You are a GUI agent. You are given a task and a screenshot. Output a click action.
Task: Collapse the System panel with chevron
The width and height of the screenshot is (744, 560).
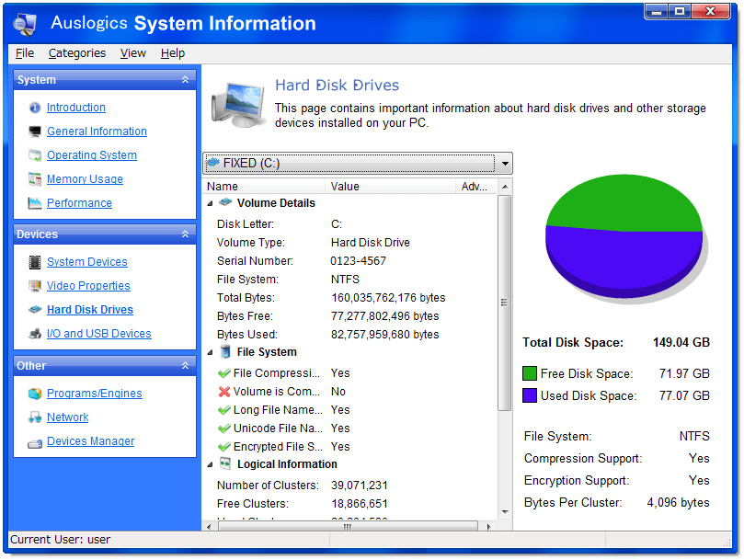pyautogui.click(x=186, y=80)
